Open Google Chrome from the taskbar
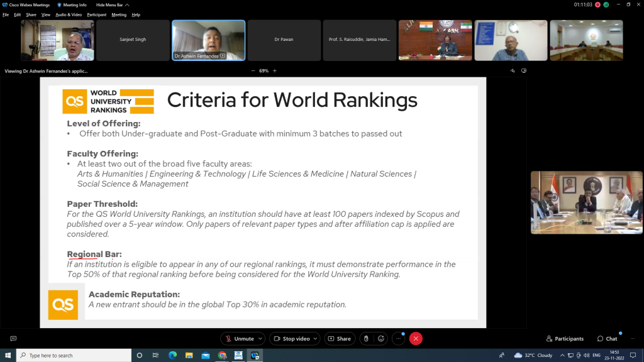Image resolution: width=644 pixels, height=362 pixels. pyautogui.click(x=222, y=356)
